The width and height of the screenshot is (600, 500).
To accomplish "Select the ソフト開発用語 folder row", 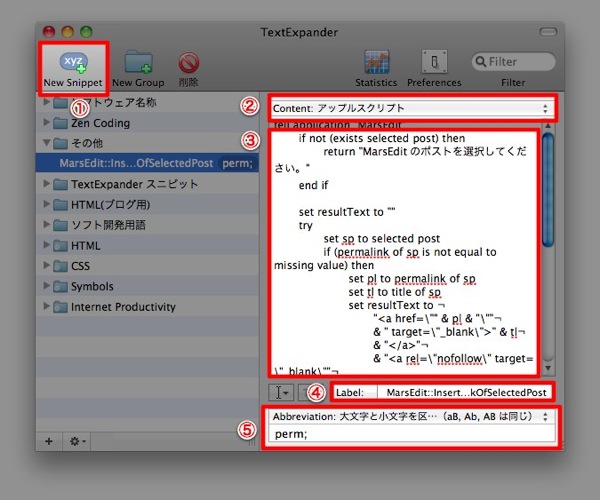I will (x=147, y=225).
